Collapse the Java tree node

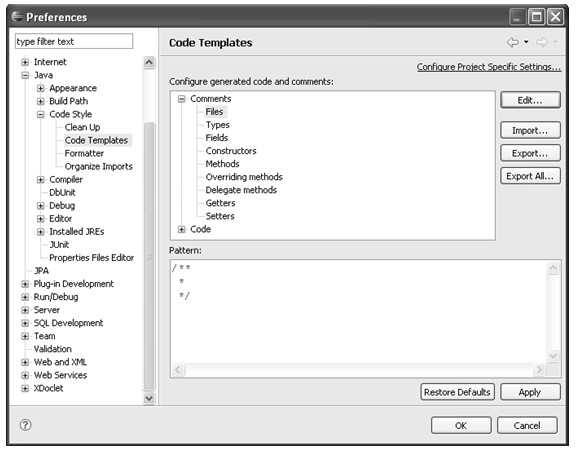[25, 75]
